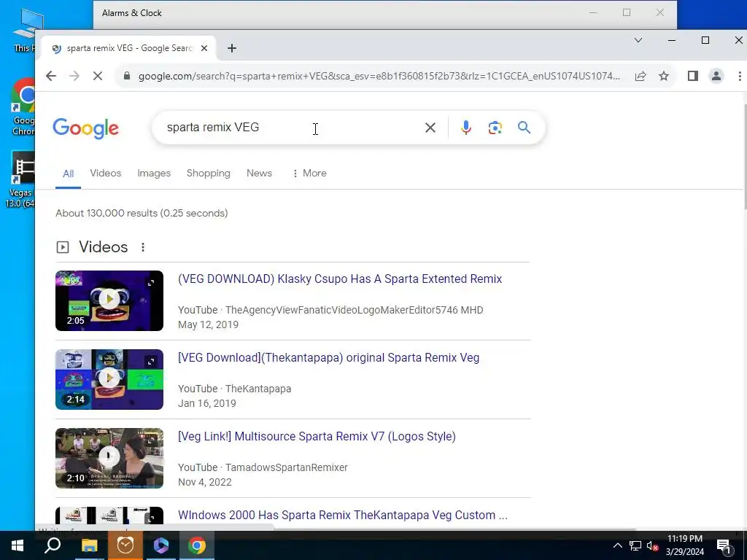Go back using Chrome's back arrow

51,76
